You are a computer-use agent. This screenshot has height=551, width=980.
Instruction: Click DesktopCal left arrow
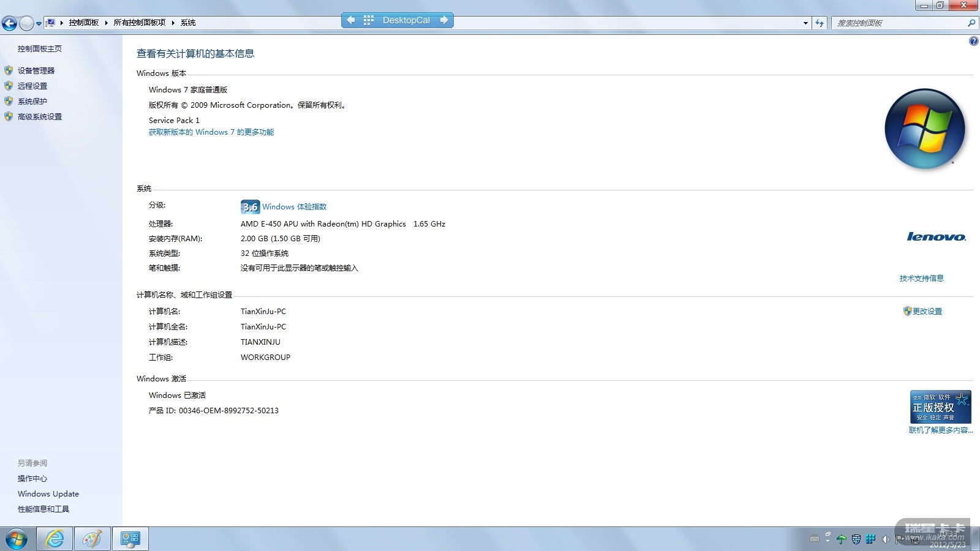click(351, 20)
